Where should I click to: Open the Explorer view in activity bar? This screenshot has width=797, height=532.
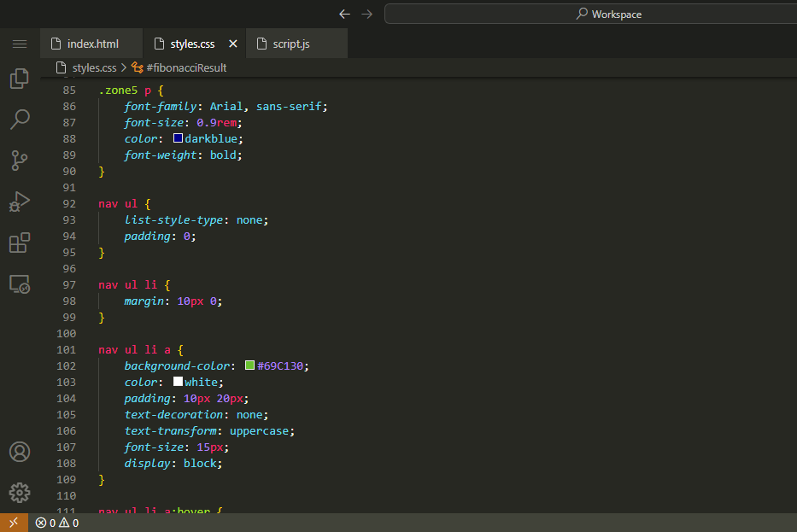[20, 79]
